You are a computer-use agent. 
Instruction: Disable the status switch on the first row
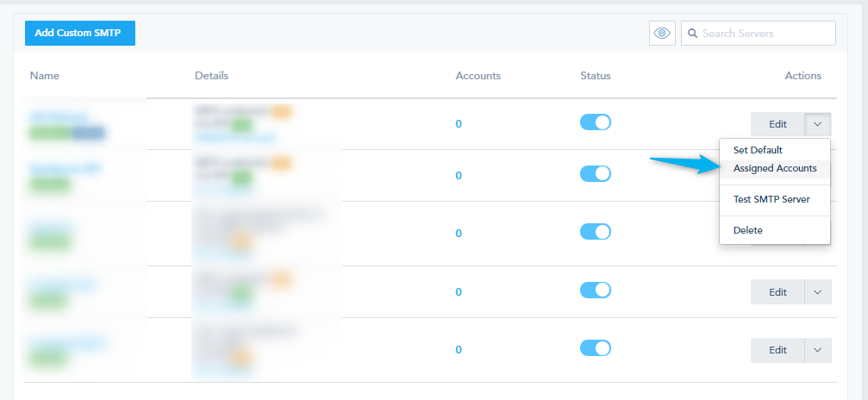pos(595,122)
